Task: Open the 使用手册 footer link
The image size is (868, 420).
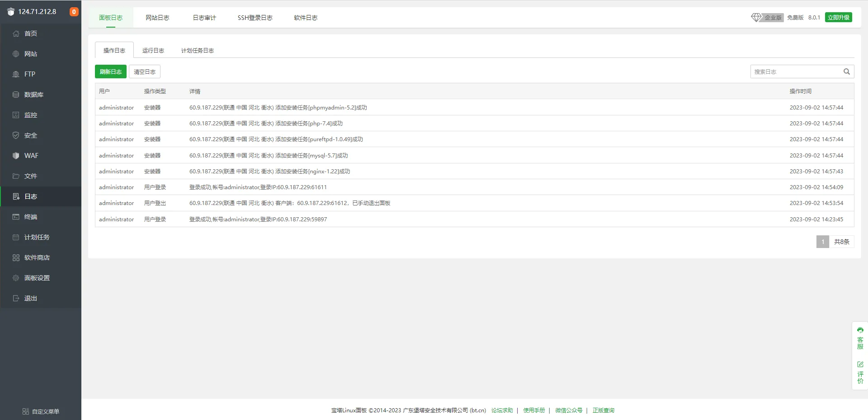Action: click(534, 410)
